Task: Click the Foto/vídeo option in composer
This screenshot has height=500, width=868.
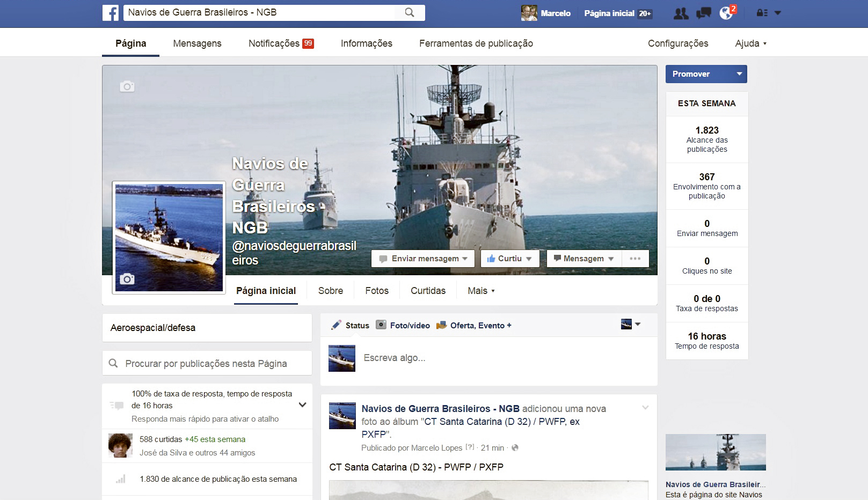Action: click(403, 325)
